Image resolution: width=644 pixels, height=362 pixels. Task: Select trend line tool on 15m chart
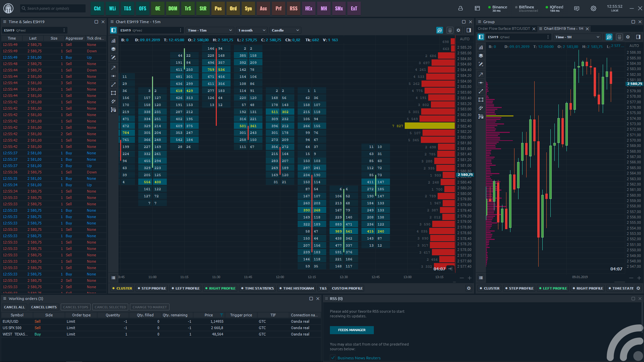point(113,85)
